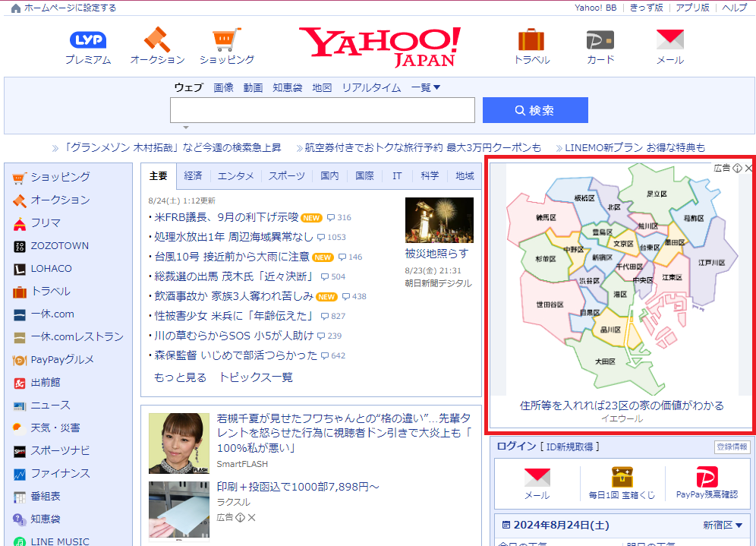Open the 新宿区 location dropdown
The image size is (756, 546).
tap(723, 525)
